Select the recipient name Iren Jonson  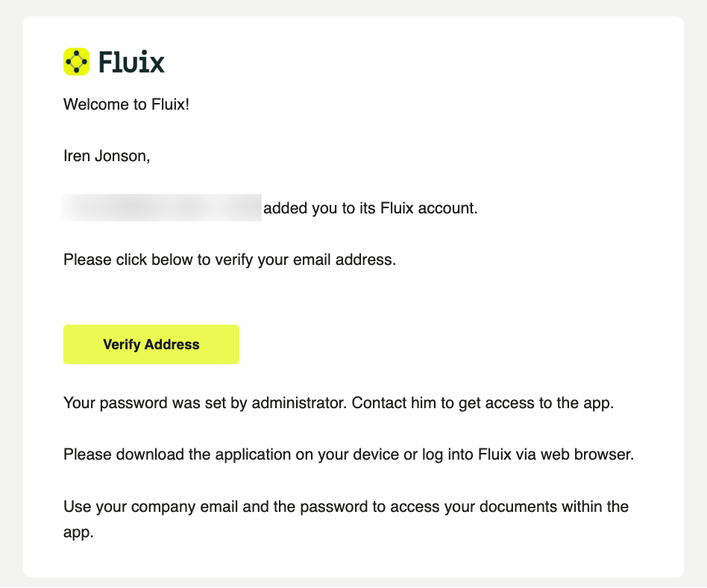[x=106, y=157]
